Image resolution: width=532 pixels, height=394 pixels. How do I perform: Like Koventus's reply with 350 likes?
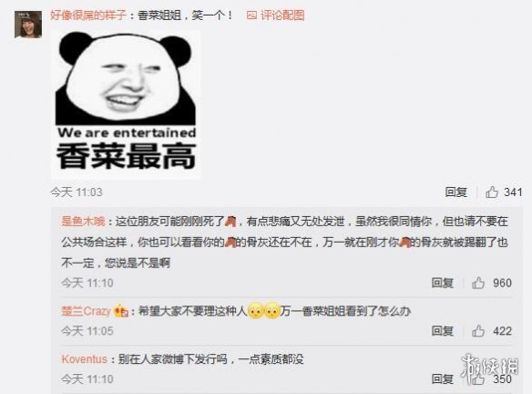(x=478, y=378)
